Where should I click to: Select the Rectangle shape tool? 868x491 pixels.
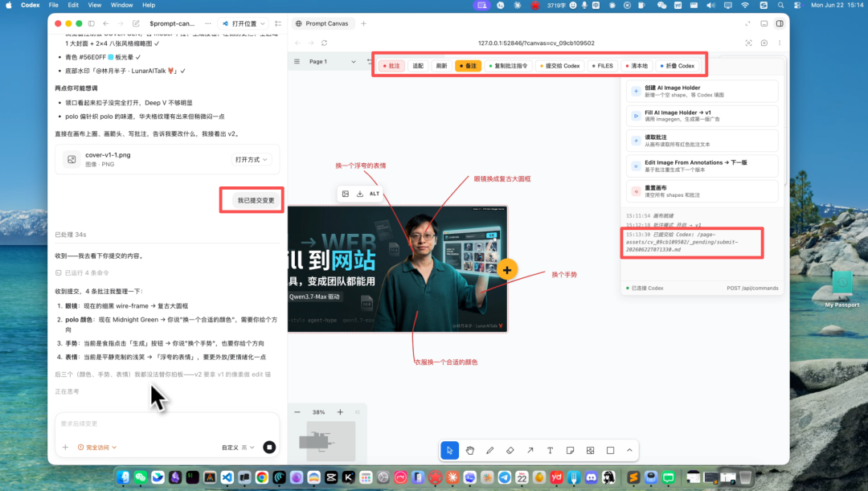pos(610,451)
